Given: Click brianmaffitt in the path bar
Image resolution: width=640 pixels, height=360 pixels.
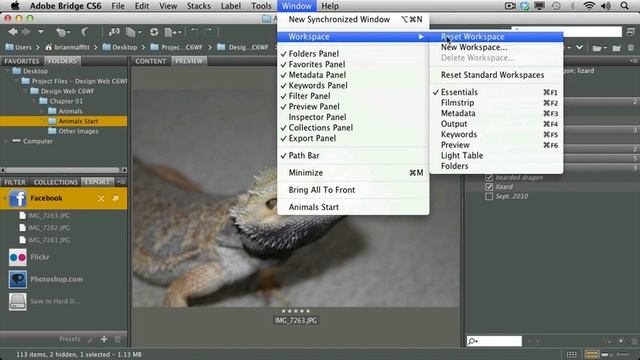Looking at the screenshot, I should tap(67, 47).
